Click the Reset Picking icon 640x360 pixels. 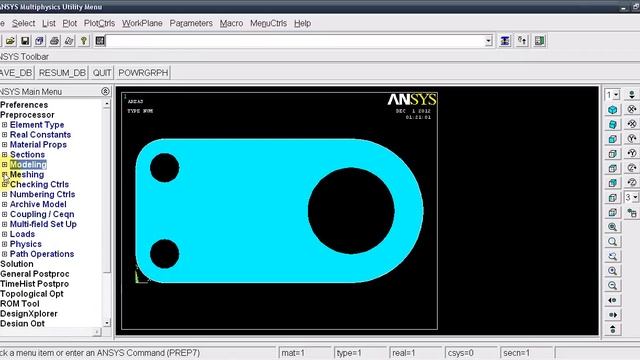click(x=522, y=41)
